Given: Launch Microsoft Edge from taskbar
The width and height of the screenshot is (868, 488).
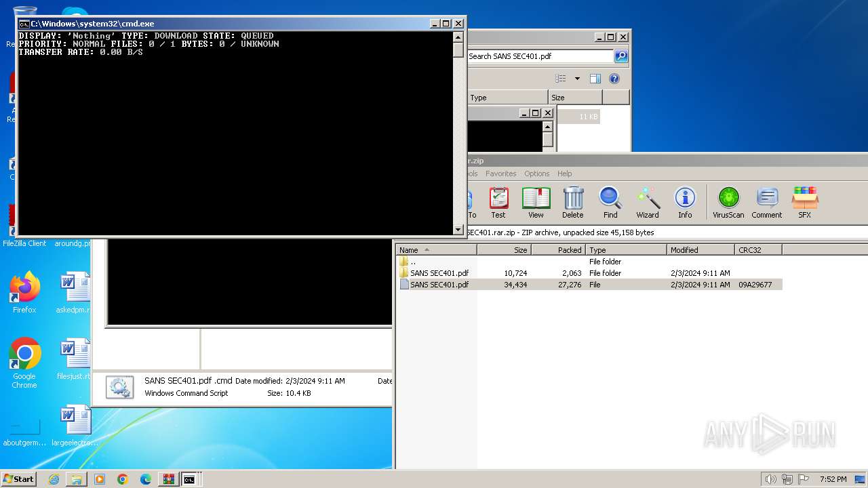Looking at the screenshot, I should point(146,479).
